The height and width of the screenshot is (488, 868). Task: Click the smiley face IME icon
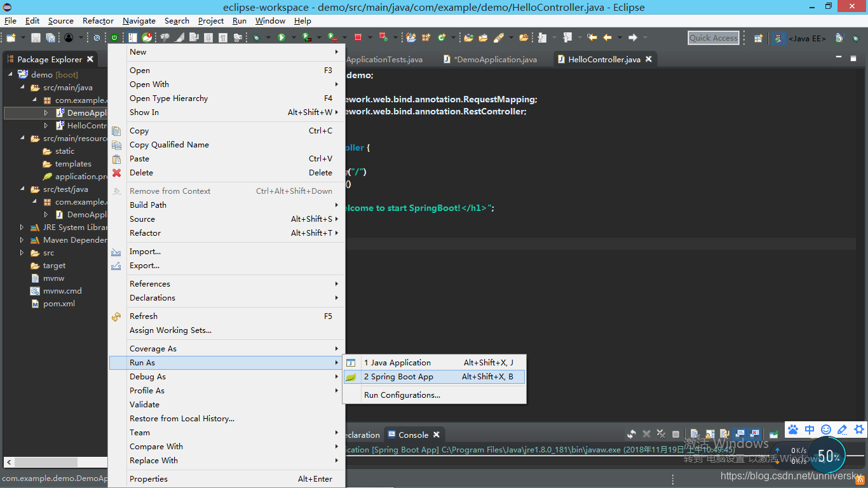click(826, 430)
